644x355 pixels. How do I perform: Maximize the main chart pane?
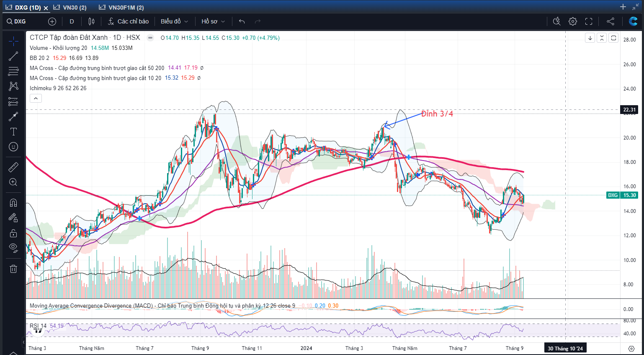[613, 38]
